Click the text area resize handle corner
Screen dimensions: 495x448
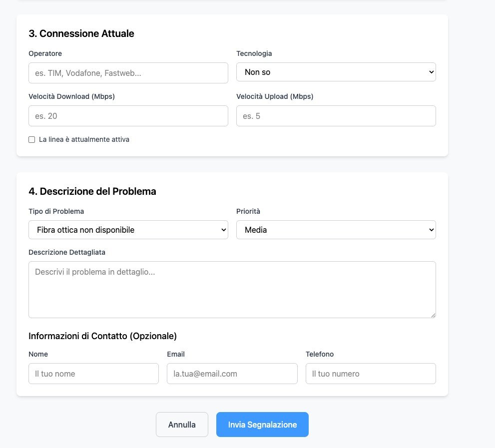click(433, 315)
